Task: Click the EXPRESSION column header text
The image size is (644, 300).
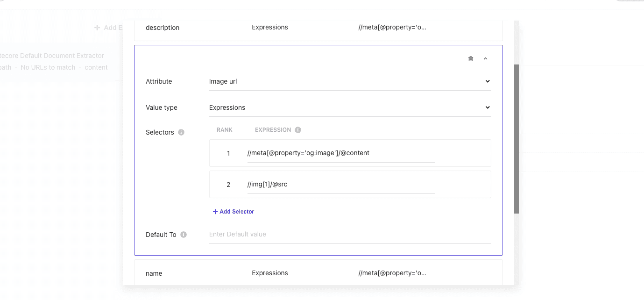Action: [273, 130]
